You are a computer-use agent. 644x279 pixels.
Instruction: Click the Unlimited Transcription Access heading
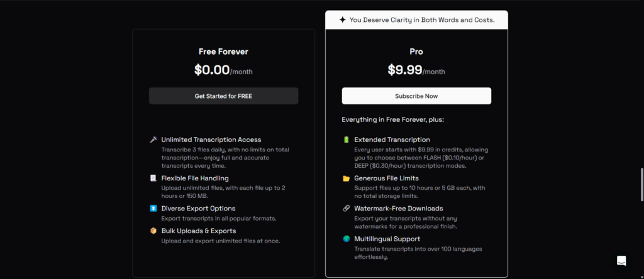(211, 139)
